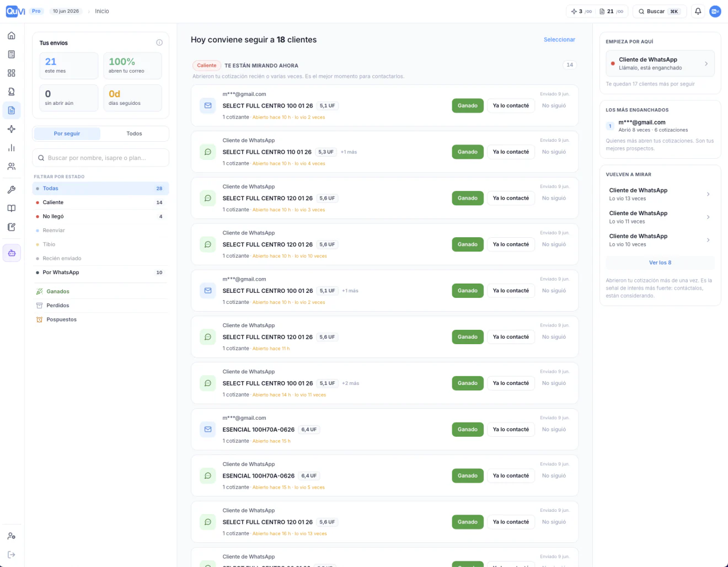Open the home icon in sidebar
This screenshot has width=728, height=567.
[12, 36]
